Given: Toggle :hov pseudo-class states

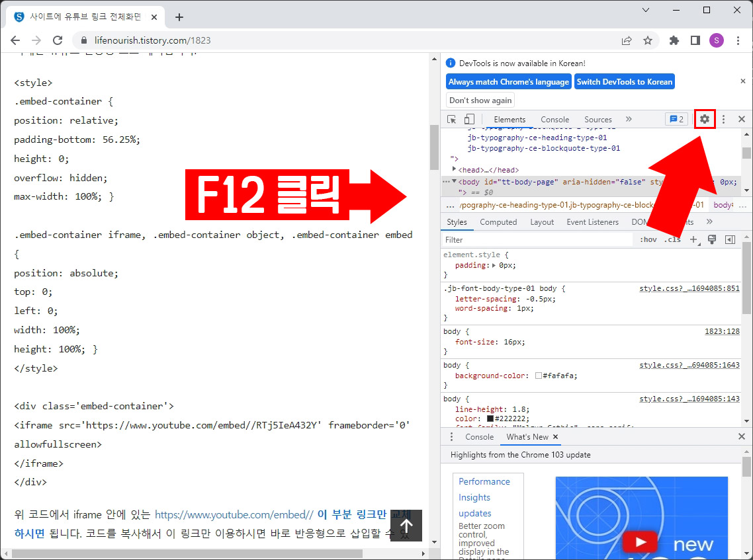Looking at the screenshot, I should coord(648,239).
